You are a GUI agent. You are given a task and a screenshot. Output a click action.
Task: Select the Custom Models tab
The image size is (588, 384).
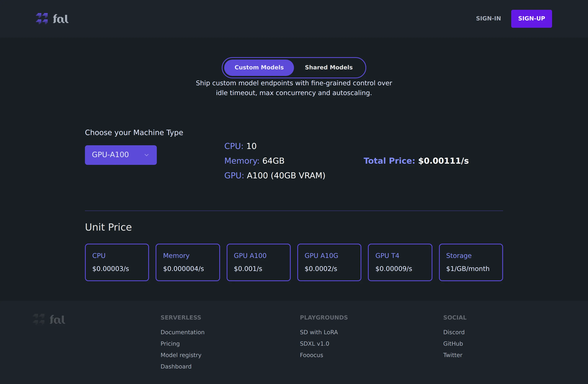259,67
